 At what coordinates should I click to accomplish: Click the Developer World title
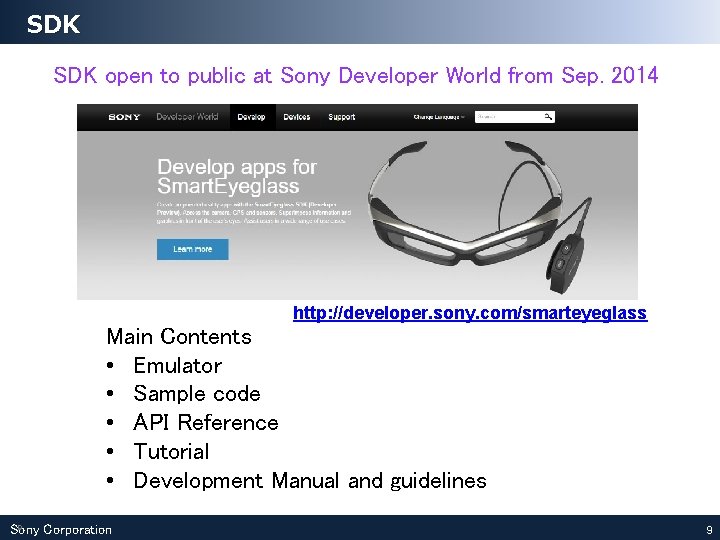(x=187, y=117)
